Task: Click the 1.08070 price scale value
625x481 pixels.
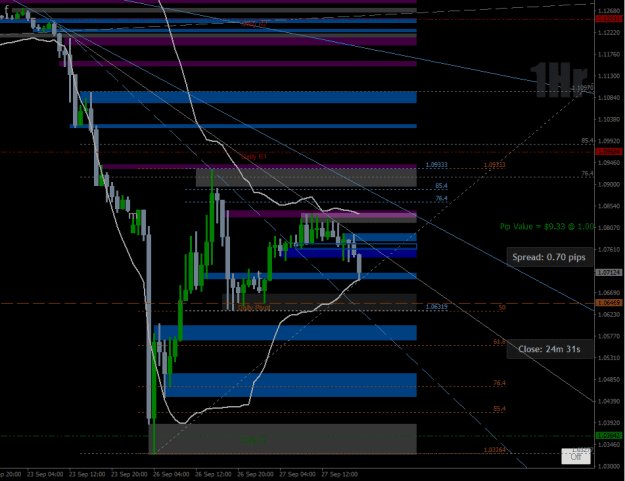Action: [609, 228]
